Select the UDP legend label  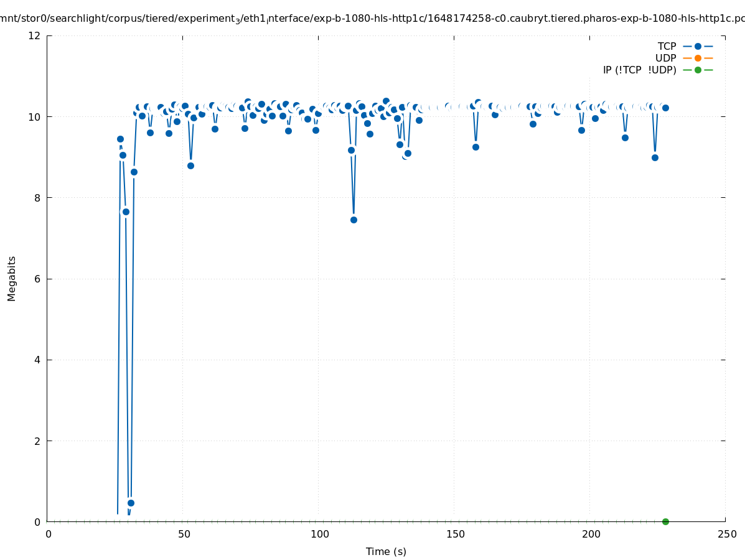click(x=665, y=58)
